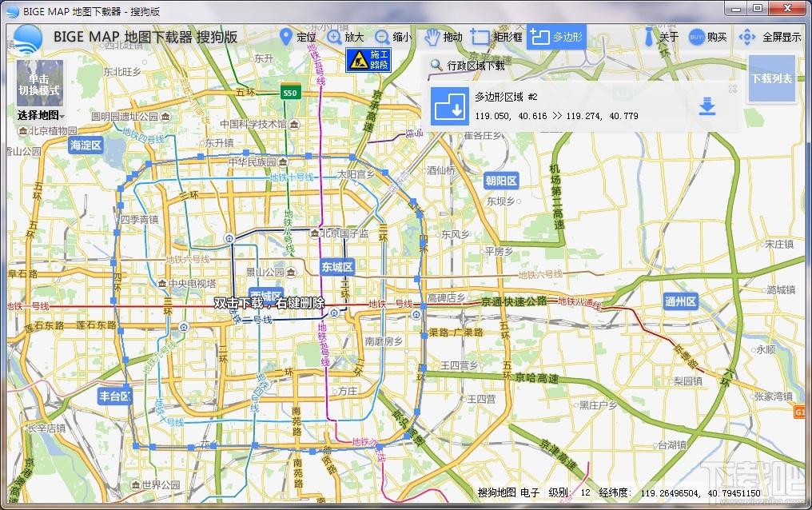Click the 中央电视塔 landmark icon
The width and height of the screenshot is (812, 510).
coord(162,284)
